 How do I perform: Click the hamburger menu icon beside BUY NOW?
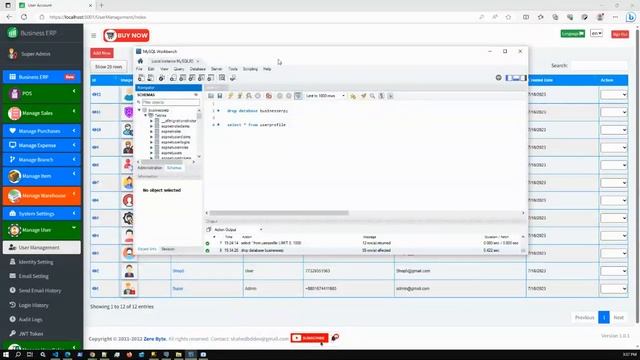93,36
